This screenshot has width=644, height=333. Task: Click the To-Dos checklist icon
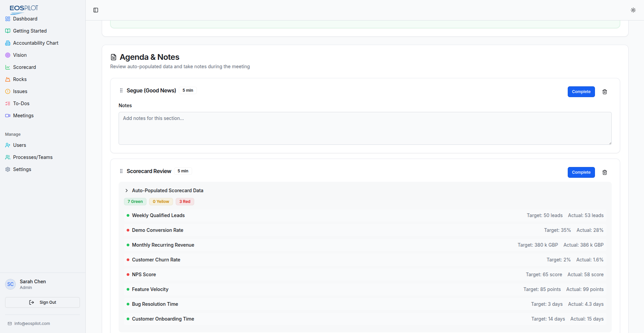(x=8, y=103)
